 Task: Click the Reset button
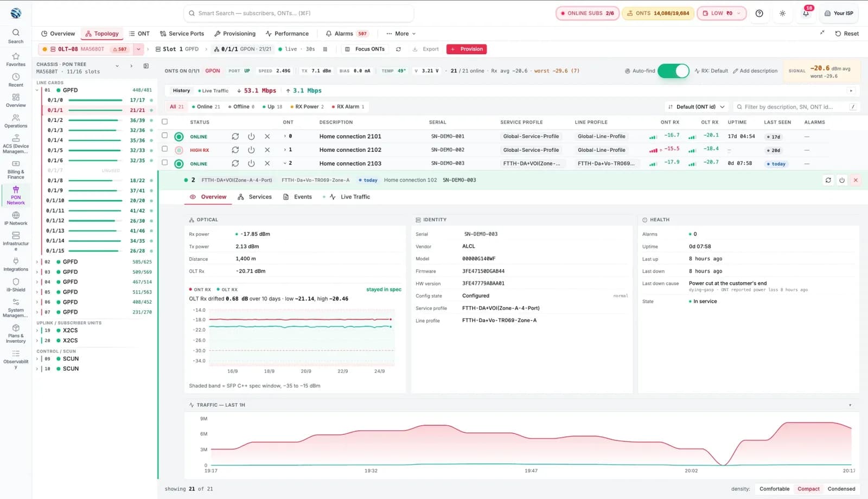847,34
